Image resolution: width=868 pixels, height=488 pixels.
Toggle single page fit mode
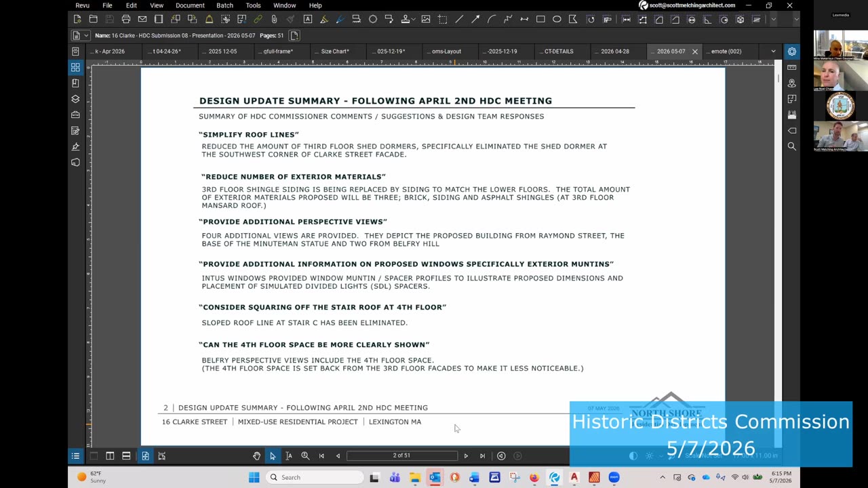click(x=145, y=455)
